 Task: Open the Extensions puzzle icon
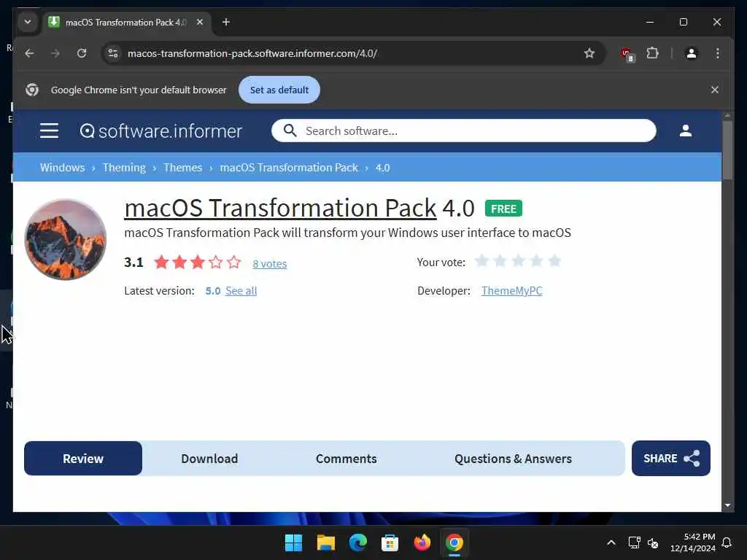click(653, 53)
